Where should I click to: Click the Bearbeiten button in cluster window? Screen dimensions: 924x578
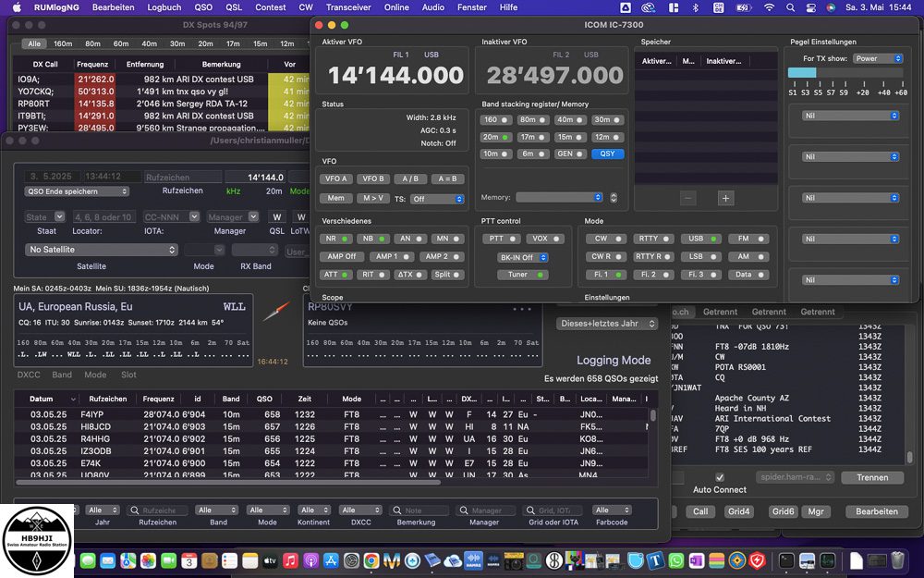click(x=876, y=511)
